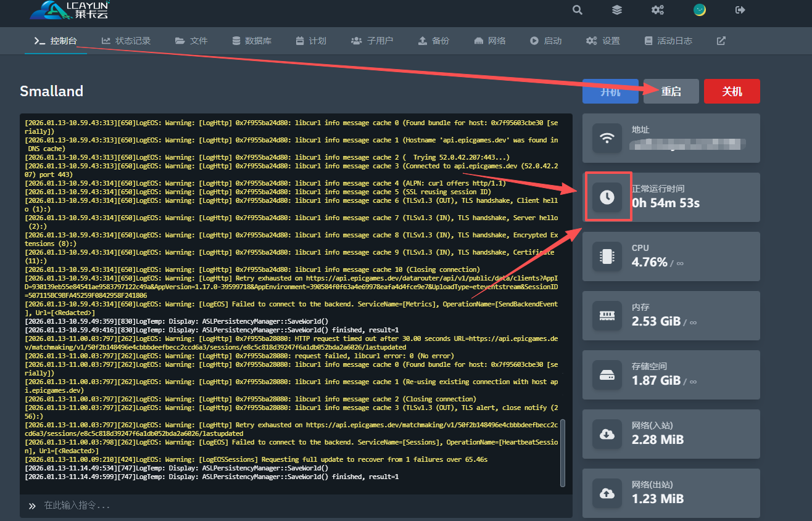
Task: Click the CPU chip icon
Action: coord(607,256)
